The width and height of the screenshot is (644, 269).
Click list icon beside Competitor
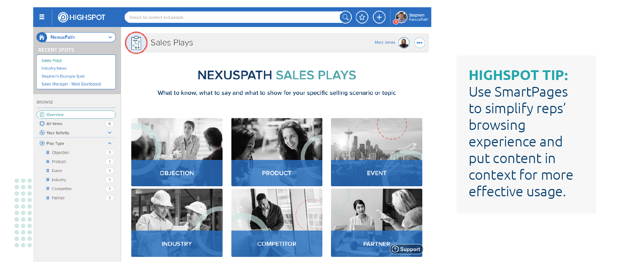48,189
